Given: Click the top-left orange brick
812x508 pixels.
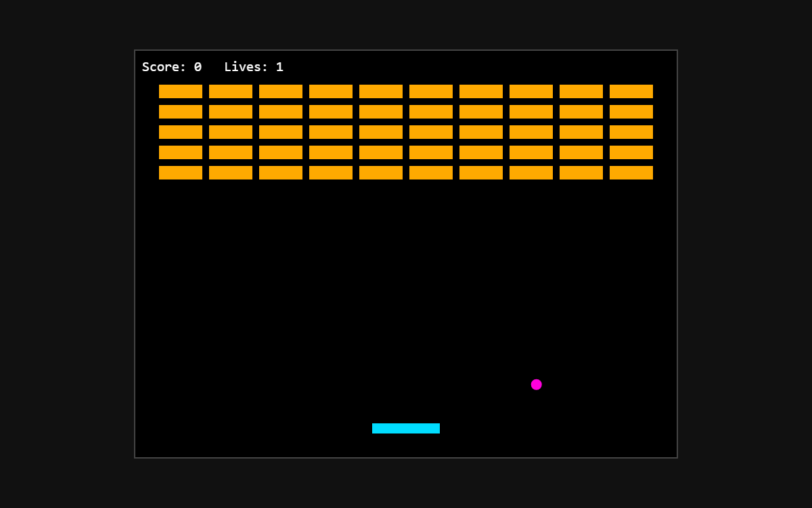Looking at the screenshot, I should (181, 91).
